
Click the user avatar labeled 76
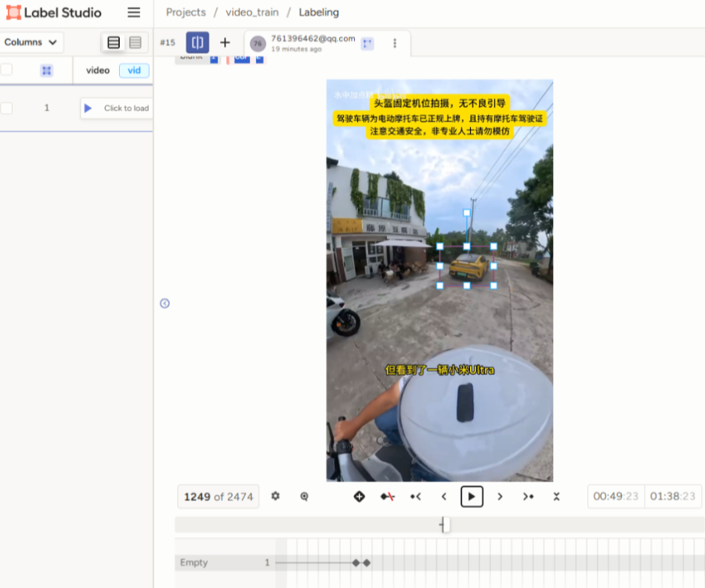258,44
